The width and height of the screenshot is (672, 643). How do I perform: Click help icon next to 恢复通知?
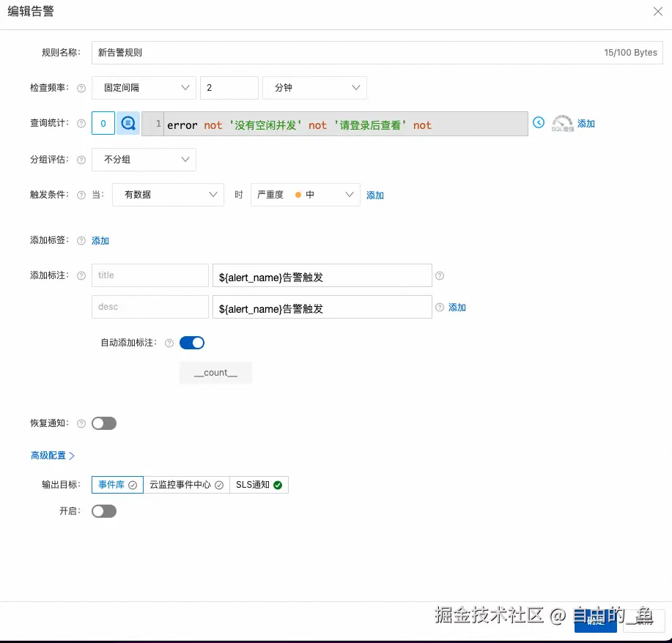[x=81, y=424]
